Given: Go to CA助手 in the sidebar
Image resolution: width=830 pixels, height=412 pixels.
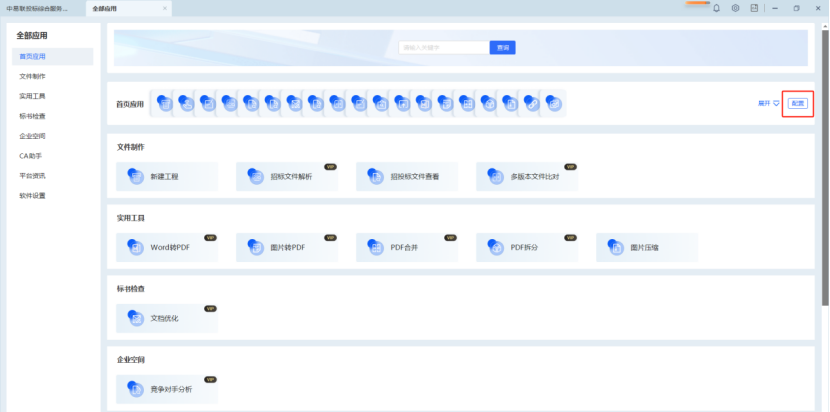Looking at the screenshot, I should (x=31, y=156).
